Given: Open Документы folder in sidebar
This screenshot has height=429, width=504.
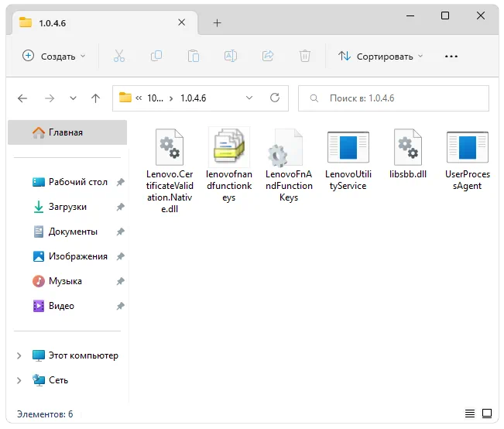Looking at the screenshot, I should [x=65, y=232].
